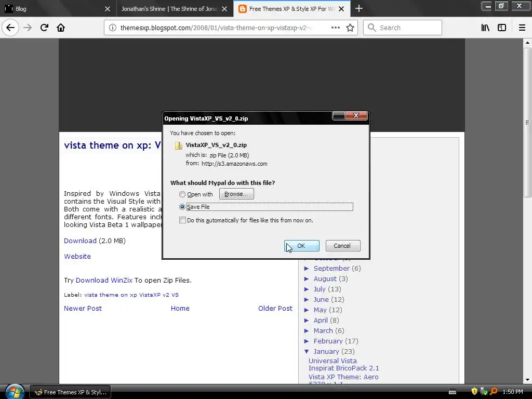Open the Home link below post
The width and height of the screenshot is (532, 399).
[x=180, y=309]
